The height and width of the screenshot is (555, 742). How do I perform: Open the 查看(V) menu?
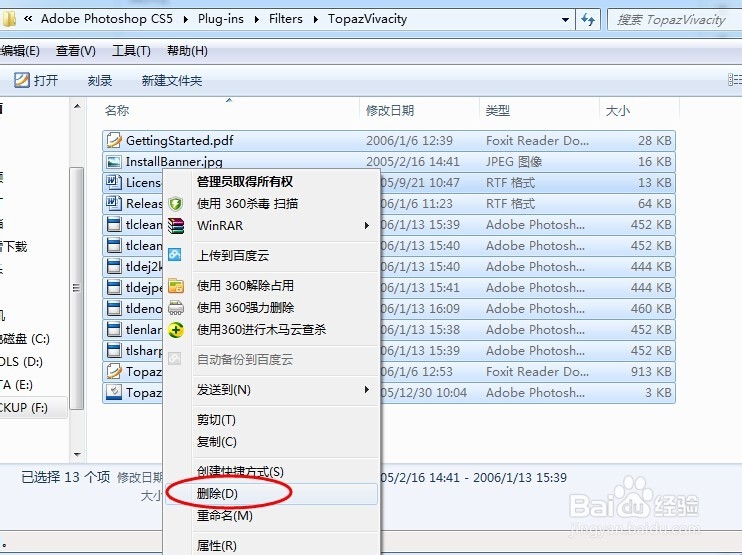click(x=76, y=51)
